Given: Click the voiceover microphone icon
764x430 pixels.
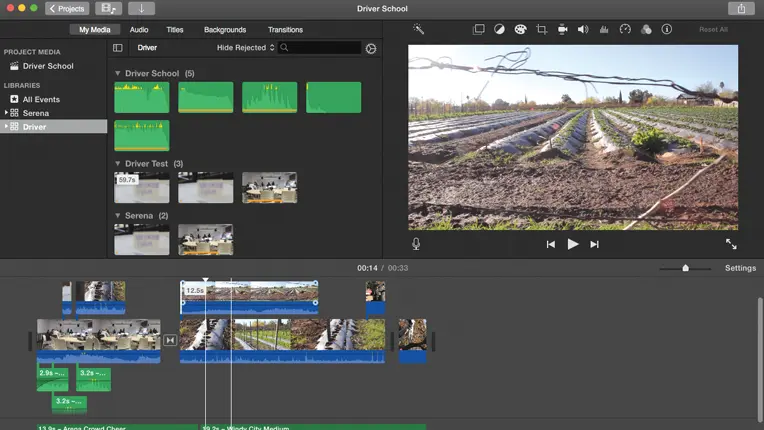Looking at the screenshot, I should point(416,244).
